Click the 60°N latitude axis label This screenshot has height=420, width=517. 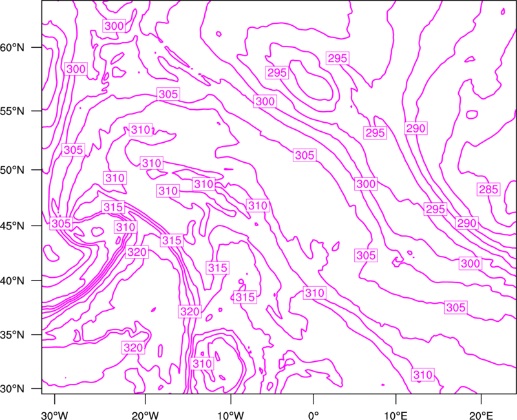[12, 47]
